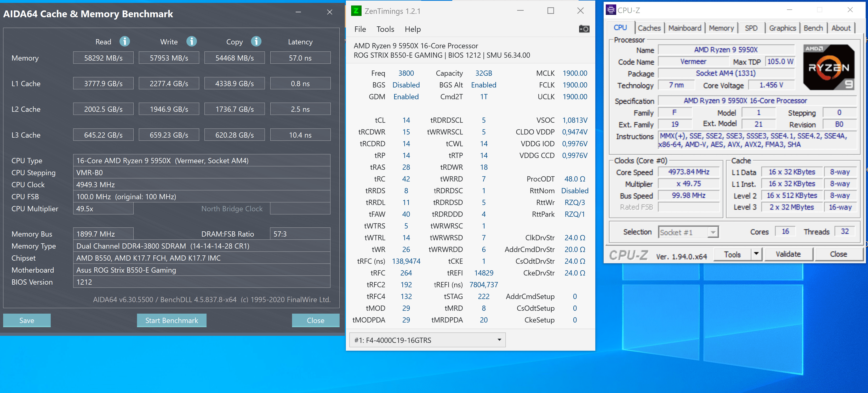
Task: Open the Socket #1 selection dropdown
Action: pyautogui.click(x=688, y=232)
